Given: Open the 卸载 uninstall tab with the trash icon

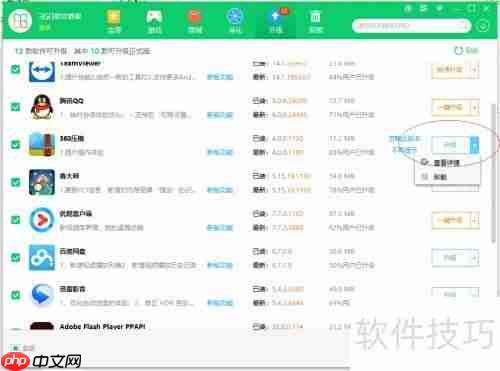Looking at the screenshot, I should (x=316, y=21).
